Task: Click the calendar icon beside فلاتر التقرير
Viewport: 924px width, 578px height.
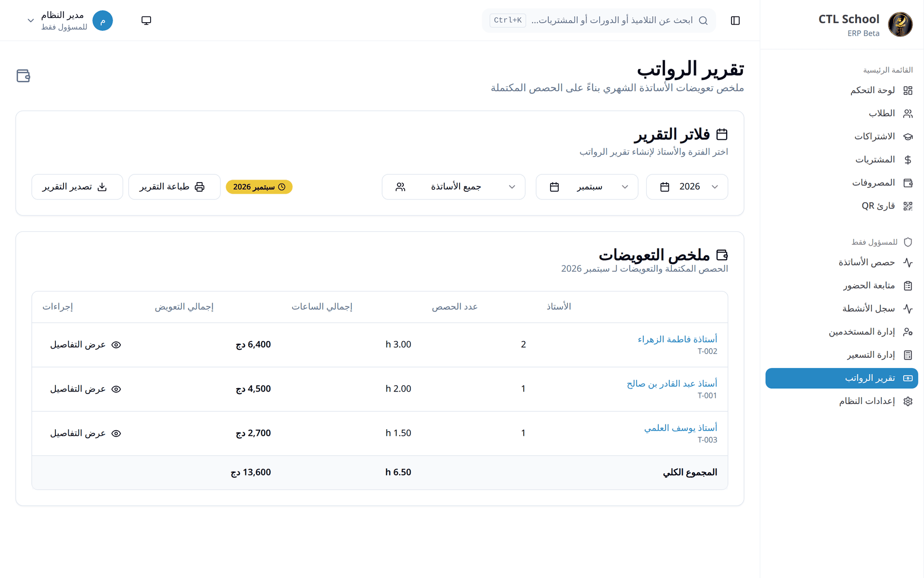Action: (722, 134)
